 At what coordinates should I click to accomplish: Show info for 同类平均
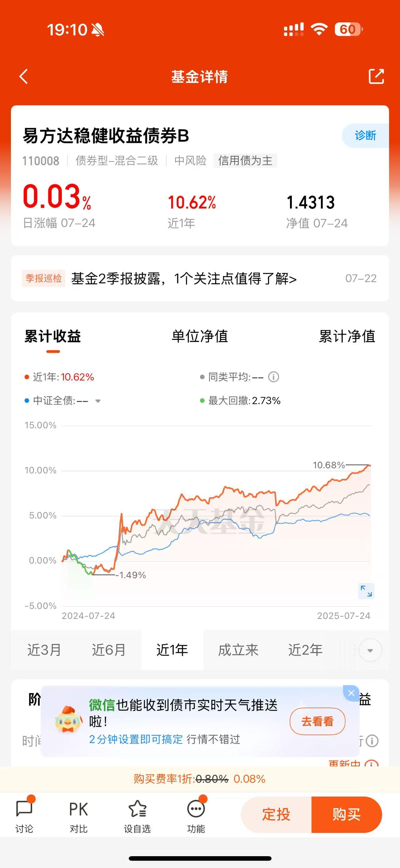(x=273, y=377)
